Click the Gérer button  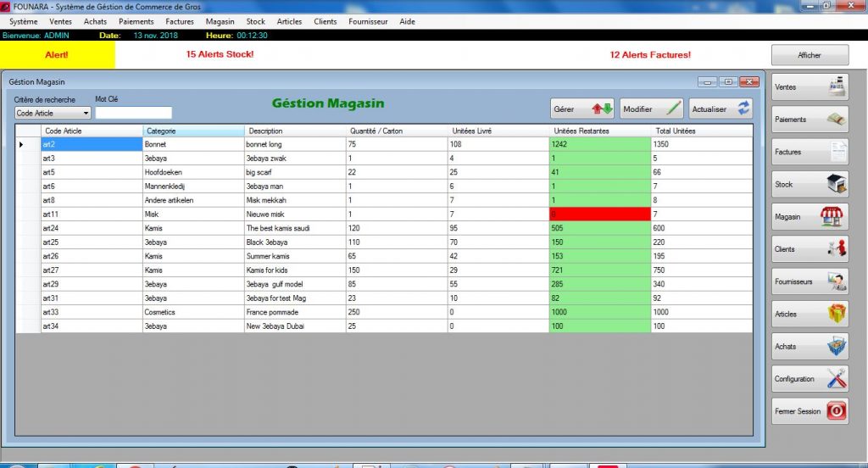pyautogui.click(x=582, y=109)
